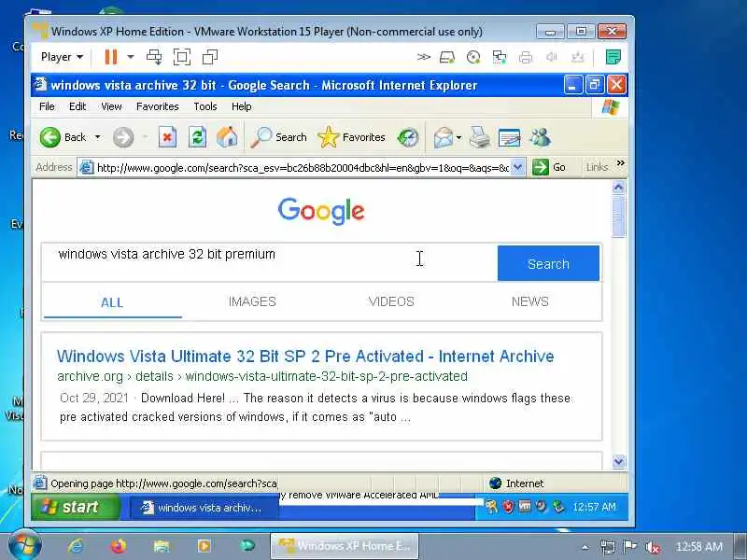Screen dimensions: 747x560
Task: Open the Windows Media Player taskbar icon
Action: pyautogui.click(x=204, y=546)
